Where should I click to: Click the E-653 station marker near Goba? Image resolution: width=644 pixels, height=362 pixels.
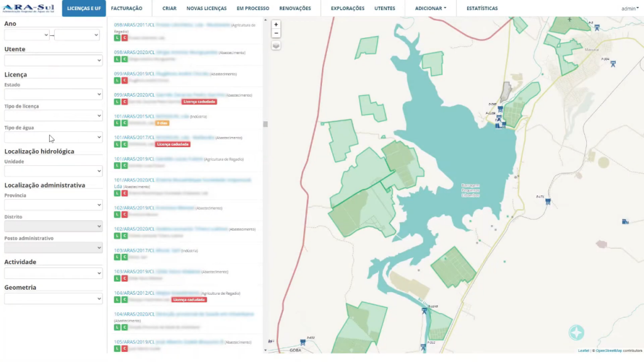[x=303, y=343]
